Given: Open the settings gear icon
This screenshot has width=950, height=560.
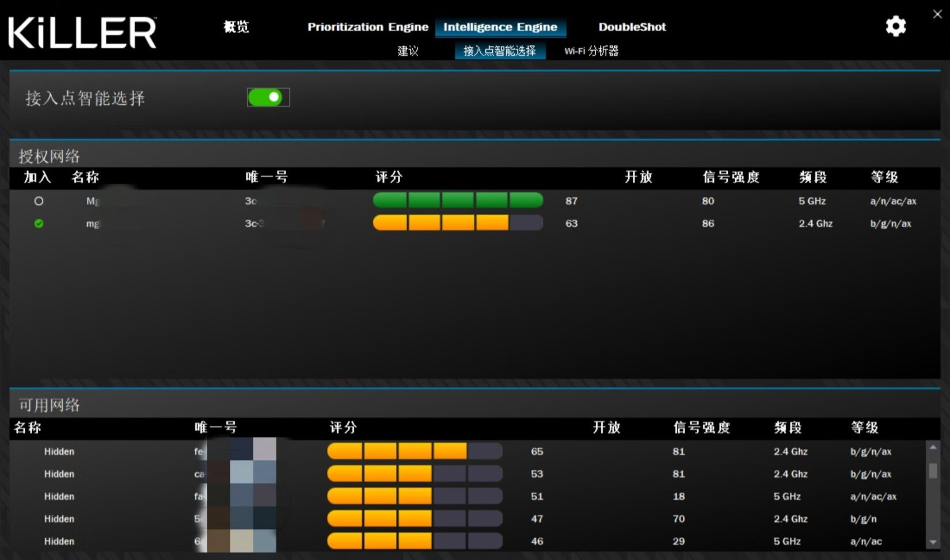Looking at the screenshot, I should (895, 26).
